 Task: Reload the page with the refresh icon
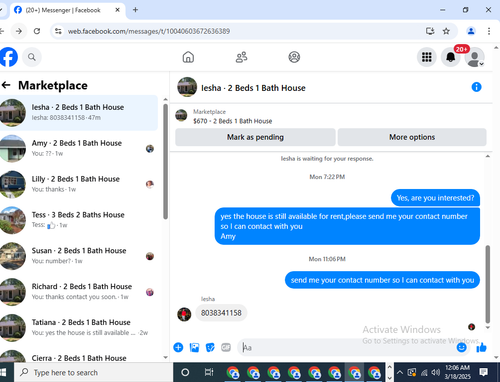37,31
